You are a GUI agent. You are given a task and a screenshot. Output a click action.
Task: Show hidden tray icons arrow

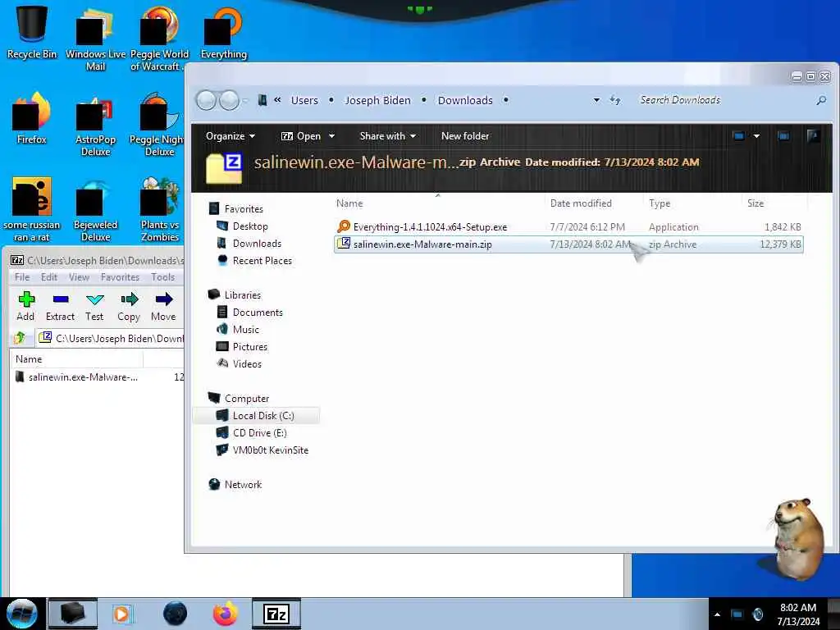point(717,614)
